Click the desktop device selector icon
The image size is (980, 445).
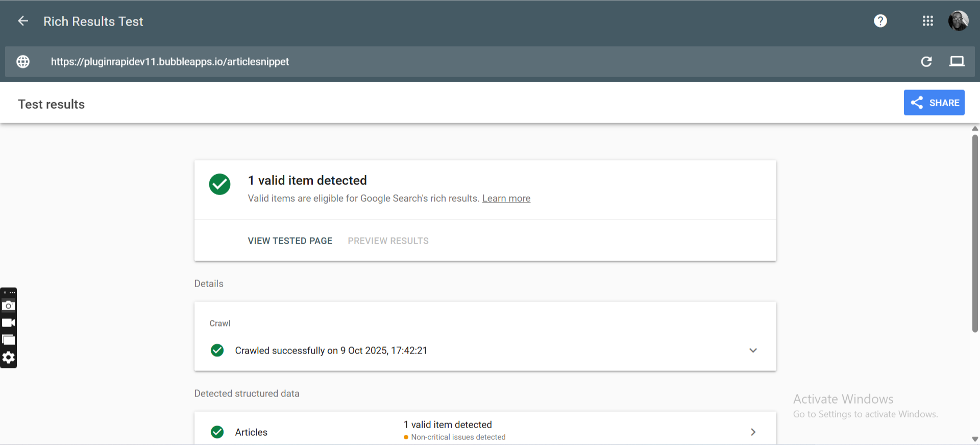(x=957, y=62)
